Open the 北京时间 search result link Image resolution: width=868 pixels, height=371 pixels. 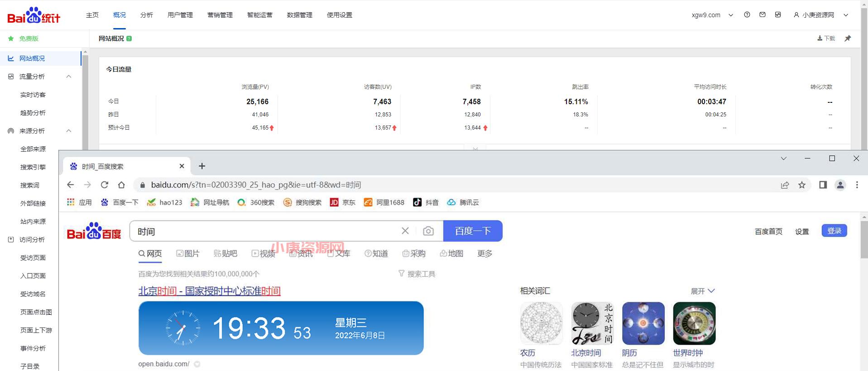pos(209,291)
